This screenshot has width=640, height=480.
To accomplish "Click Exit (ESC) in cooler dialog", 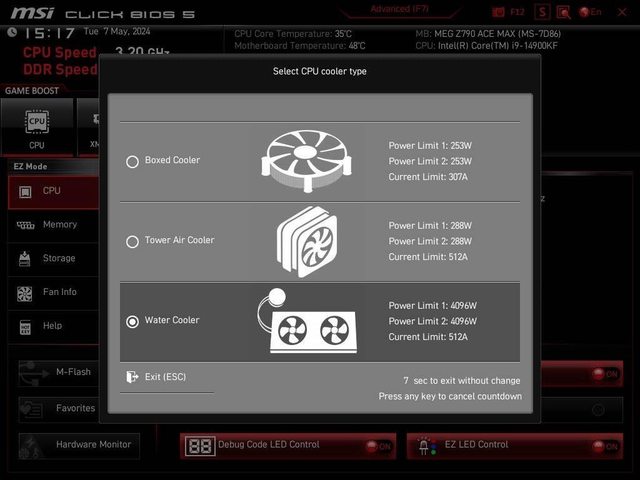I will click(165, 377).
